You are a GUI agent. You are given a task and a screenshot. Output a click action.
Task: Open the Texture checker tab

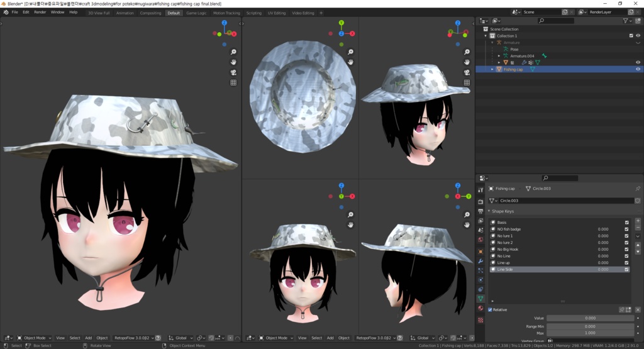coord(480,320)
